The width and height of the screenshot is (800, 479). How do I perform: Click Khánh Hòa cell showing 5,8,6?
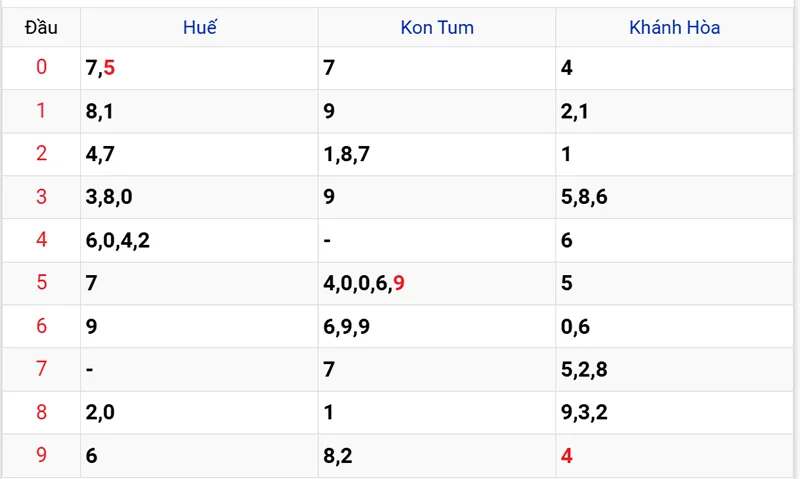[674, 197]
